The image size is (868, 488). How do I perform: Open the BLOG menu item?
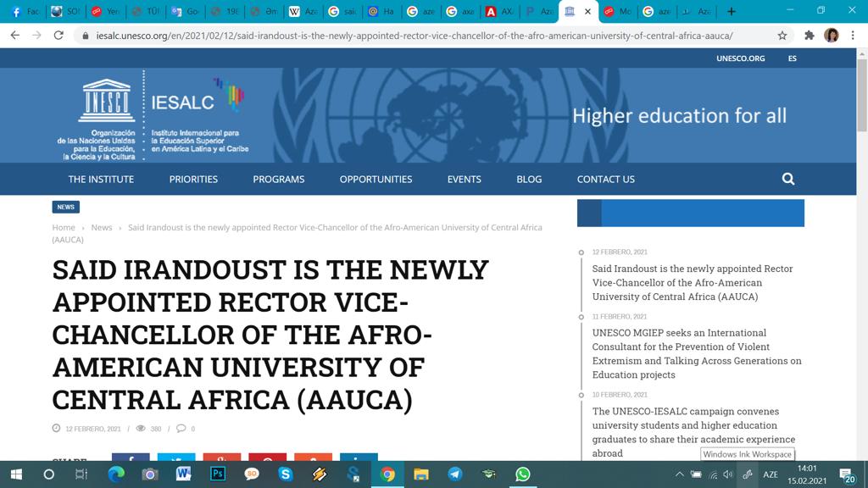click(529, 180)
